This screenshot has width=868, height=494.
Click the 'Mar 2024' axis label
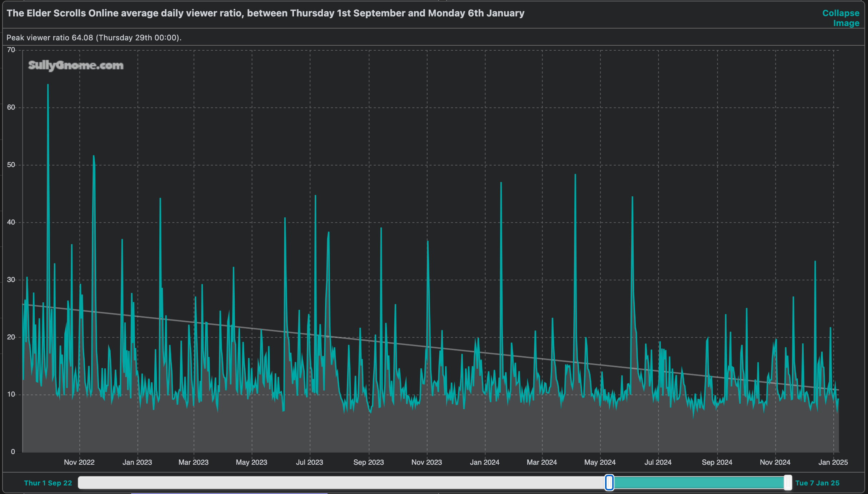pos(542,462)
